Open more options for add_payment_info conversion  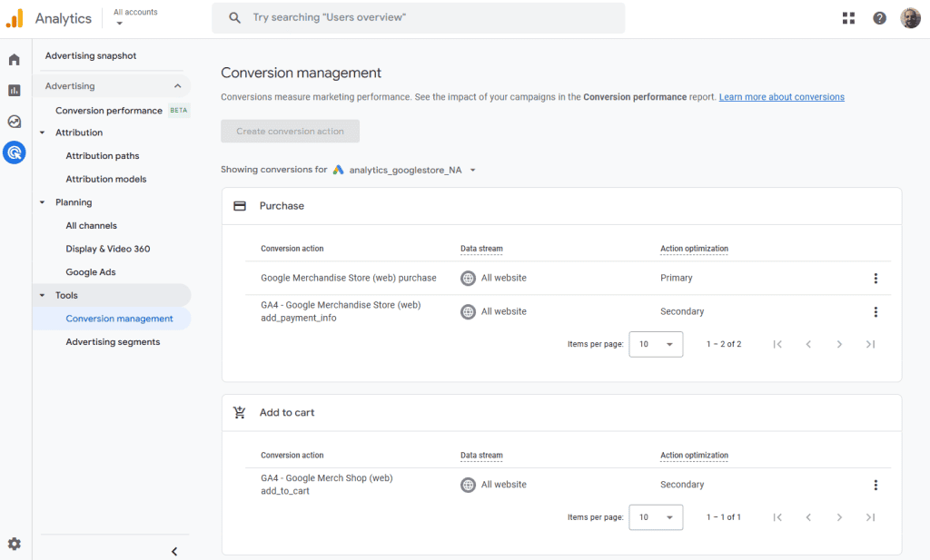point(876,312)
